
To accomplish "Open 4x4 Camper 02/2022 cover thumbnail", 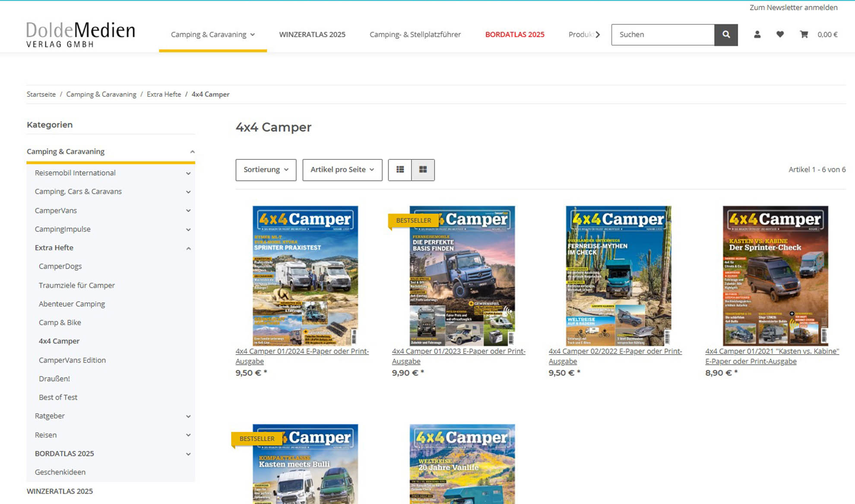I will tap(618, 276).
